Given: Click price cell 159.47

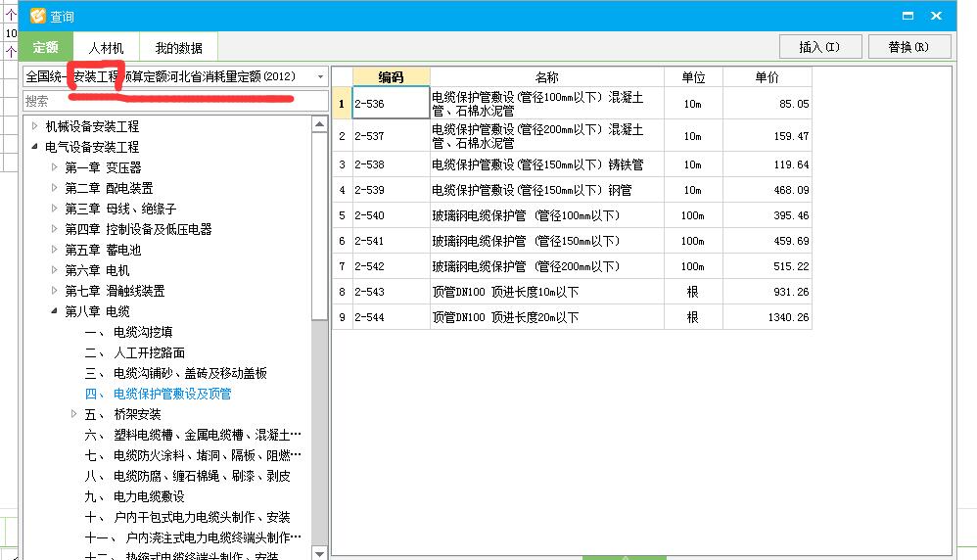Looking at the screenshot, I should coord(768,136).
